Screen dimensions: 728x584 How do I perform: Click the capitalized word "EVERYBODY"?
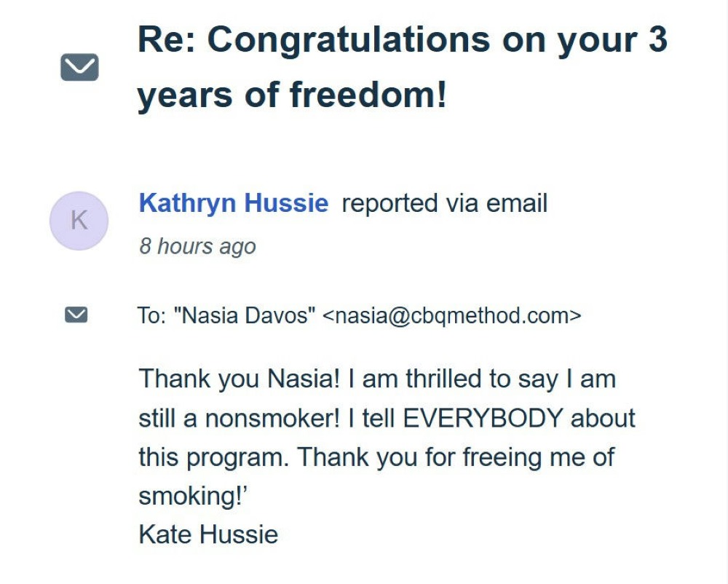(483, 418)
